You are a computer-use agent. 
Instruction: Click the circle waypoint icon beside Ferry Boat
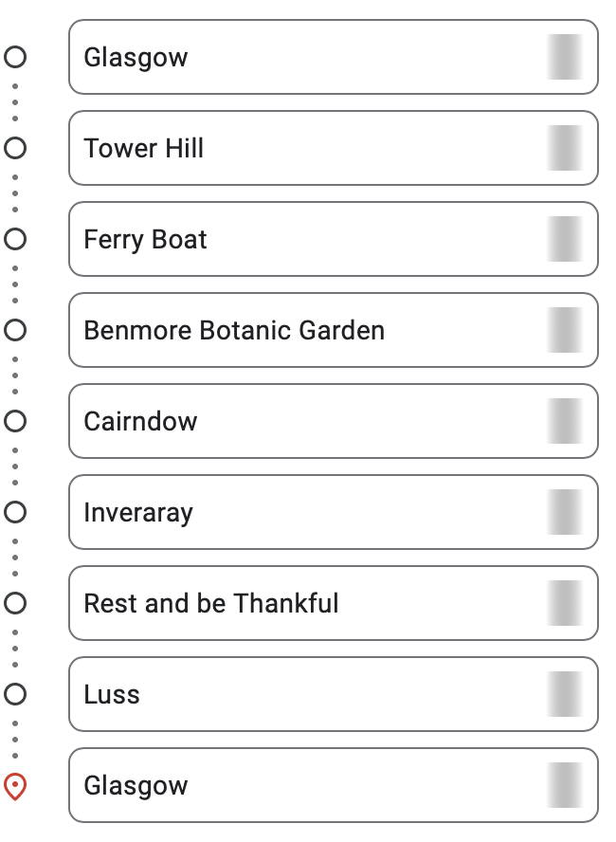coord(15,239)
